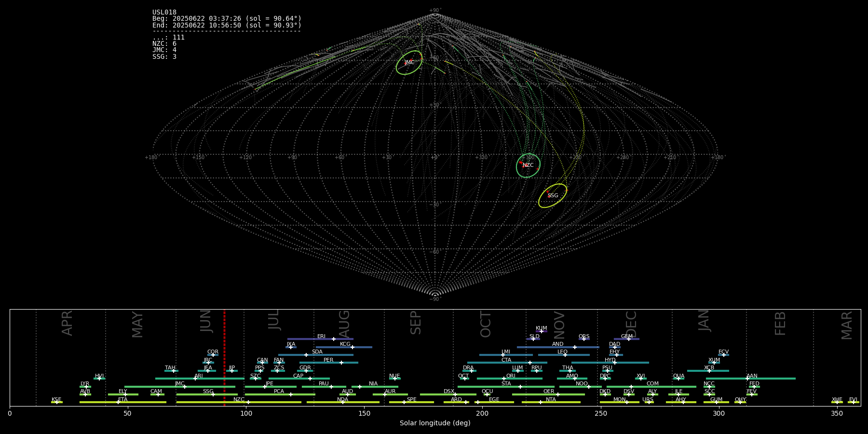Click the DRA shower label in the timeline

click(468, 368)
